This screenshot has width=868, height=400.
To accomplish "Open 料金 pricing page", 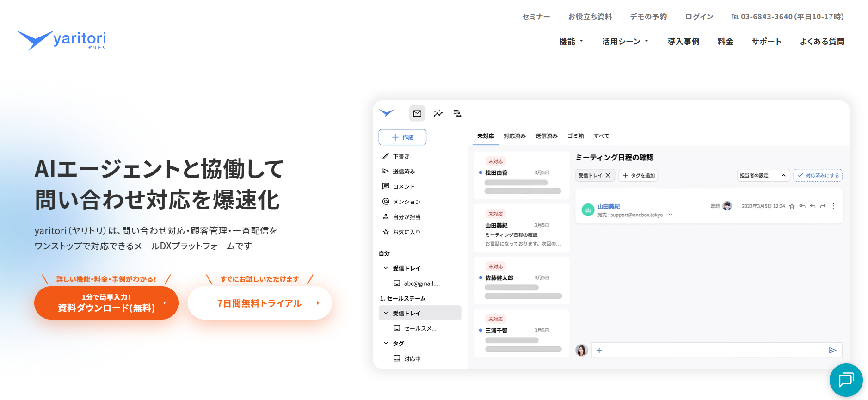I will click(x=726, y=42).
